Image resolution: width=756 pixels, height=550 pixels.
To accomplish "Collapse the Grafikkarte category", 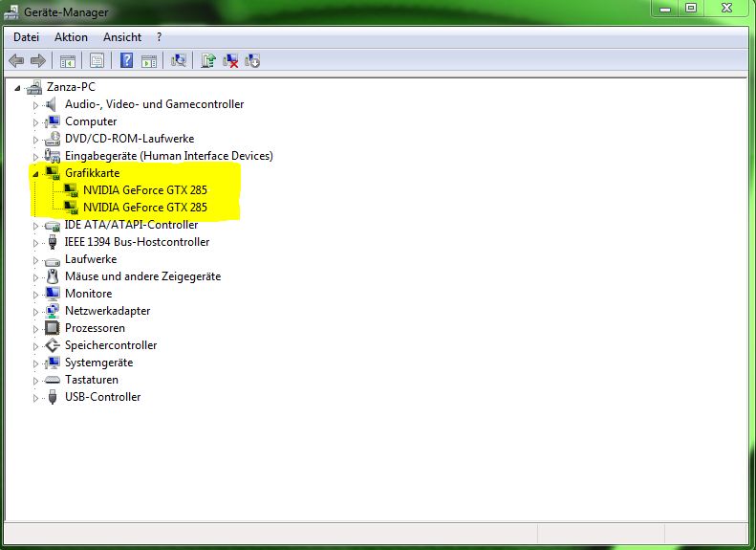I will 35,174.
